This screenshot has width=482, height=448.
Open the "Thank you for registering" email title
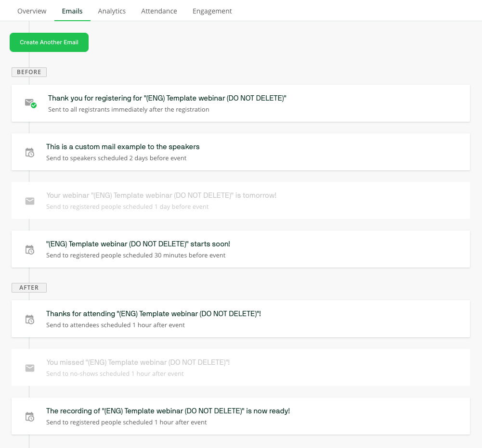coord(167,98)
